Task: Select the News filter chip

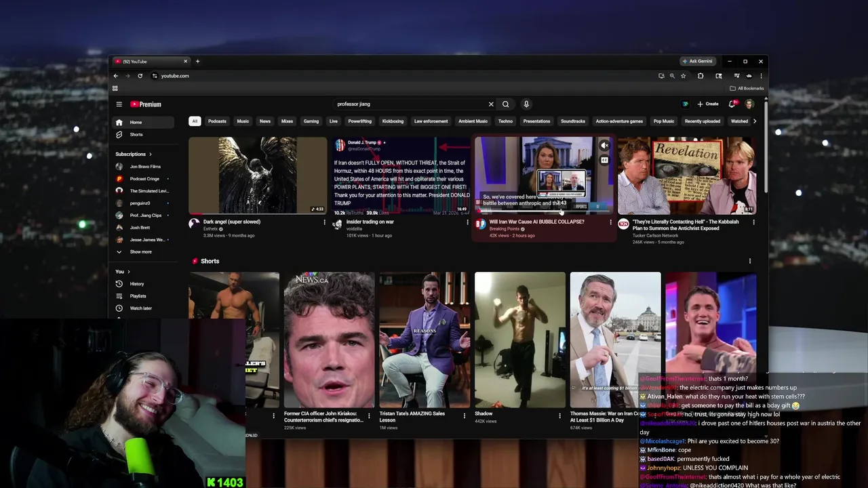Action: point(265,121)
